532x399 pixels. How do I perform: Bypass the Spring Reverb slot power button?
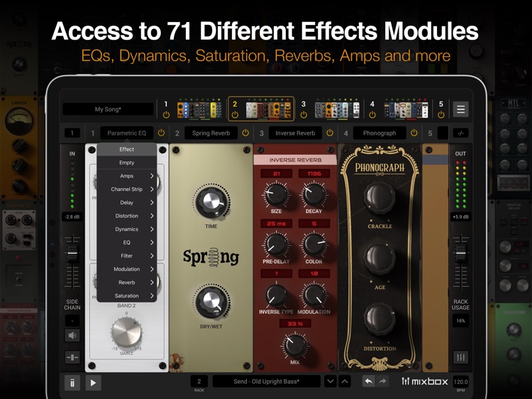click(245, 133)
